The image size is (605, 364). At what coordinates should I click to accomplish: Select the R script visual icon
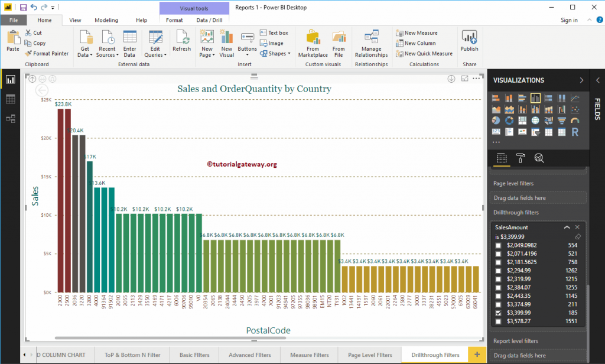click(x=575, y=131)
